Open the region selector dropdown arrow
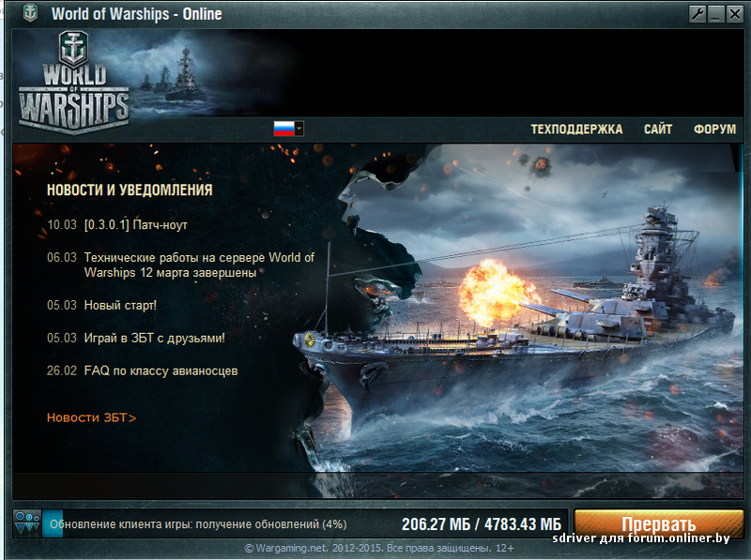The width and height of the screenshot is (751, 560). (x=299, y=129)
